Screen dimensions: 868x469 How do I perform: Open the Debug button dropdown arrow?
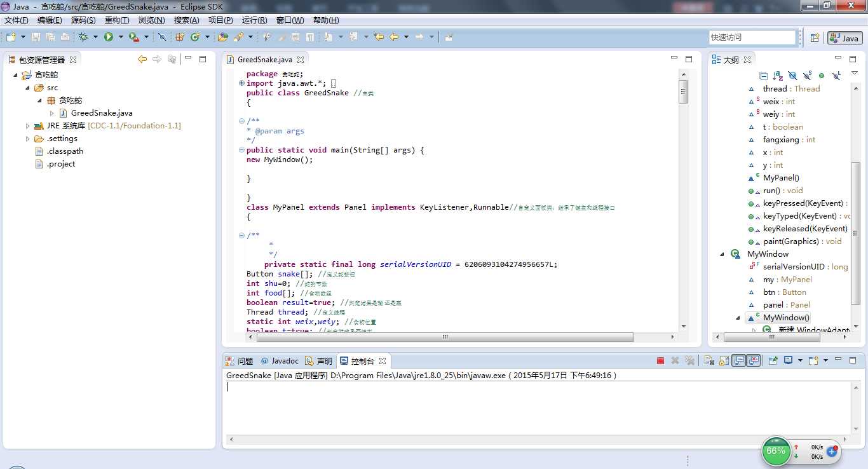click(95, 37)
